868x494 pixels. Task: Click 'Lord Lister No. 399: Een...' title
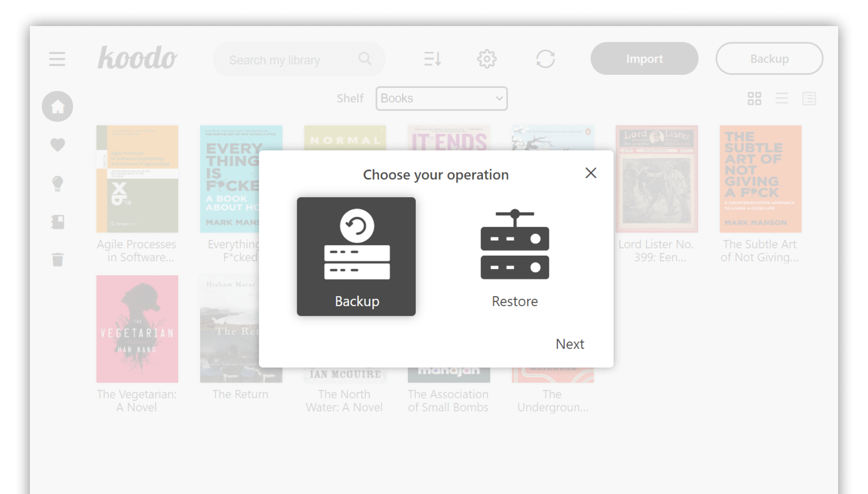tap(656, 251)
